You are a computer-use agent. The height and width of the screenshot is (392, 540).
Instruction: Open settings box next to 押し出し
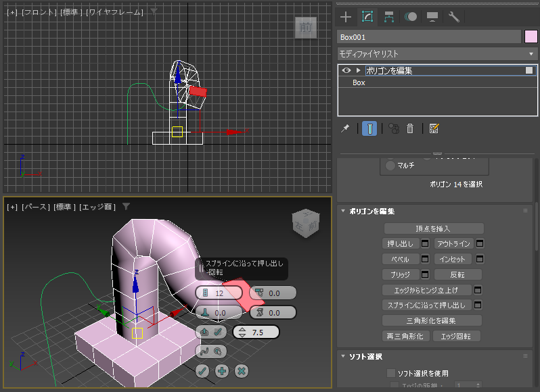click(x=425, y=243)
